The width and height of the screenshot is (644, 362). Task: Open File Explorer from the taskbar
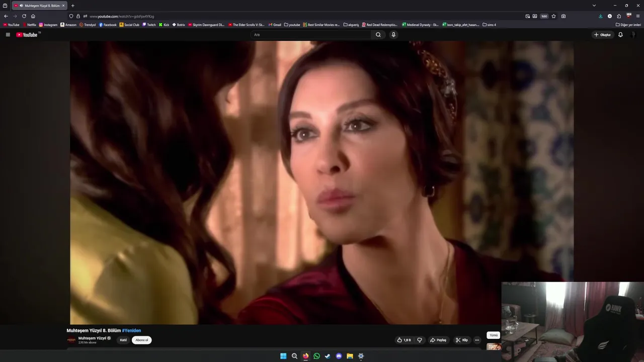coord(350,356)
